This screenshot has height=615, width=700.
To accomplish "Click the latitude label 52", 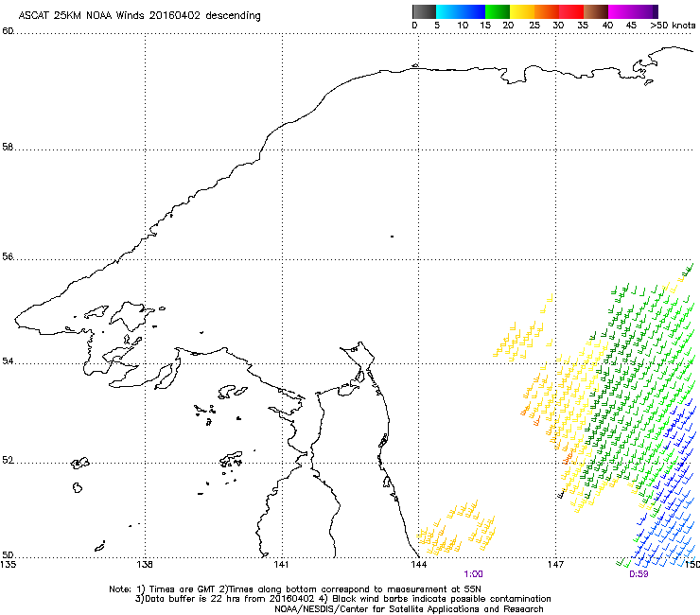I will coord(8,461).
